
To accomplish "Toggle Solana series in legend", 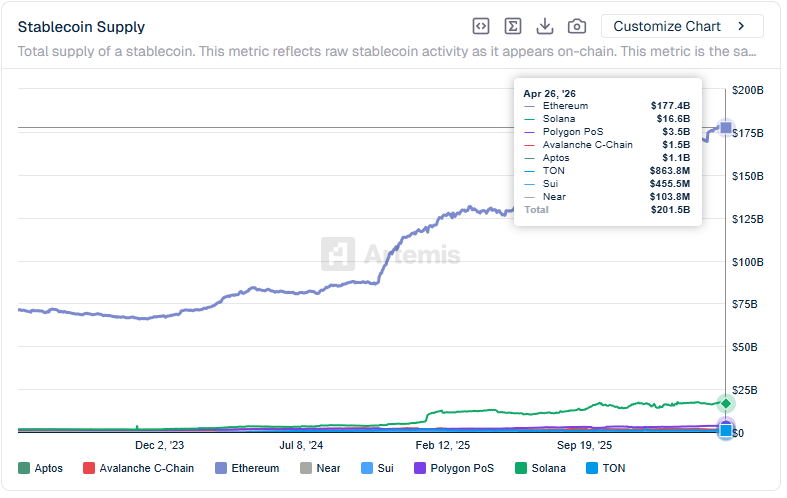I will click(x=541, y=468).
